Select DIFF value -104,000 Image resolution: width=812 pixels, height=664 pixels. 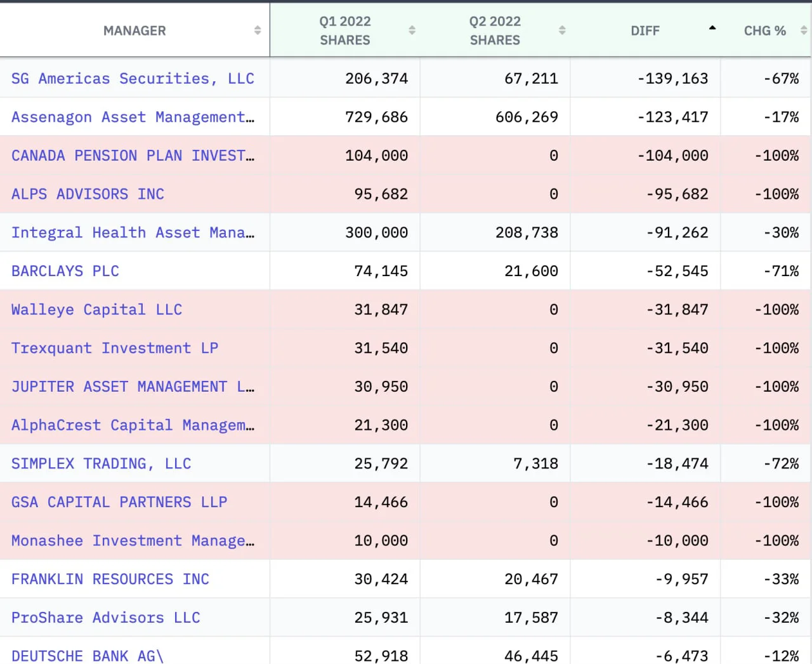672,156
